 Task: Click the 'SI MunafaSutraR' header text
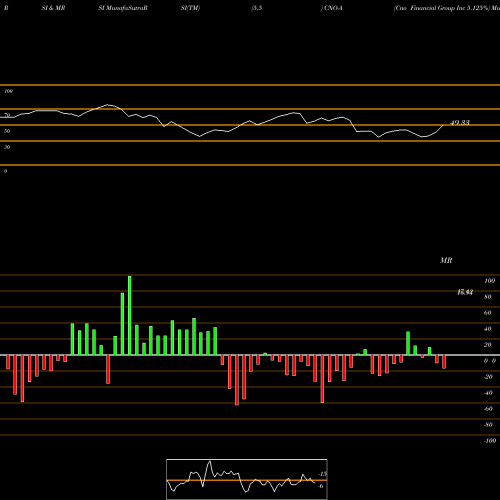123,8
